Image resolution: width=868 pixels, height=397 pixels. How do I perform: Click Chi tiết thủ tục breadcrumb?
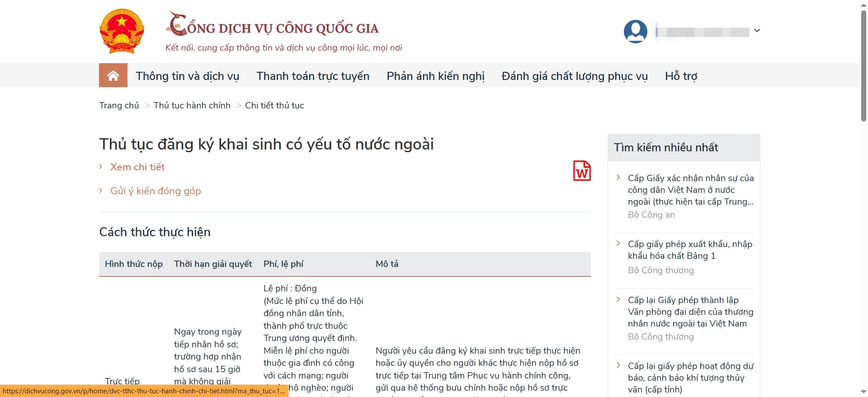coord(274,105)
